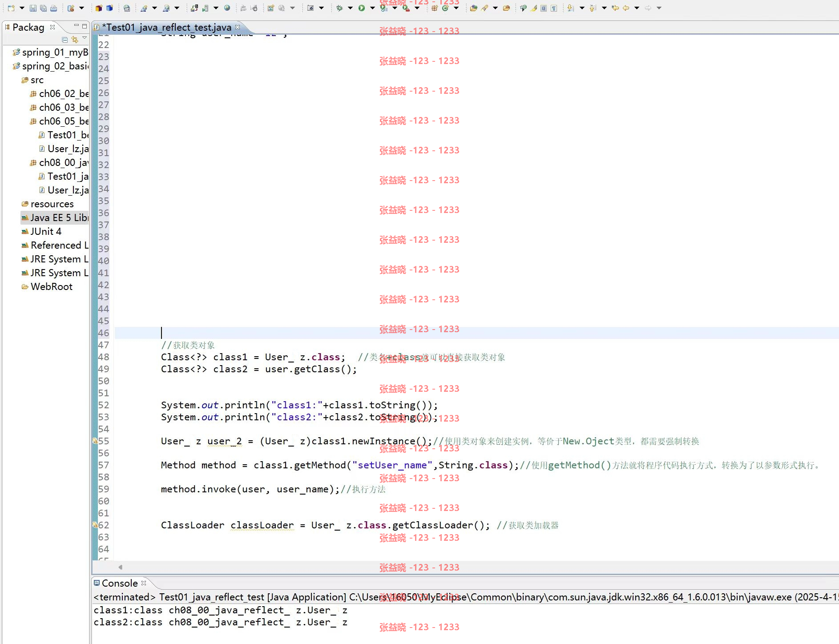Click editor horizontal scrollbar left arrow
This screenshot has width=839, height=644.
pyautogui.click(x=120, y=567)
